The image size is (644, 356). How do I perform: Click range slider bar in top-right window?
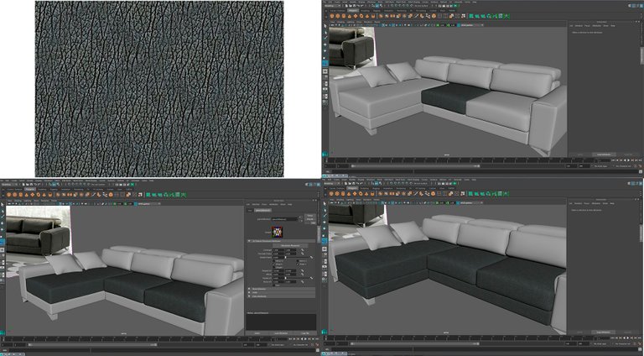click(x=416, y=165)
